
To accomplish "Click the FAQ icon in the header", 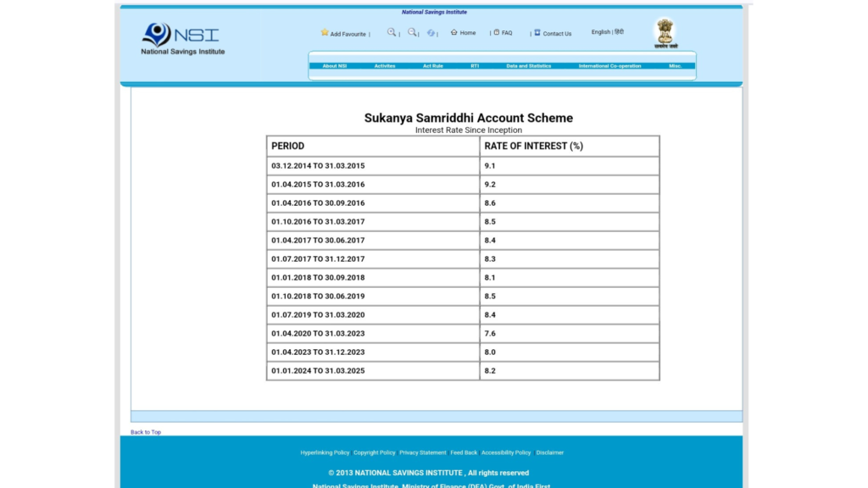I will click(x=496, y=32).
